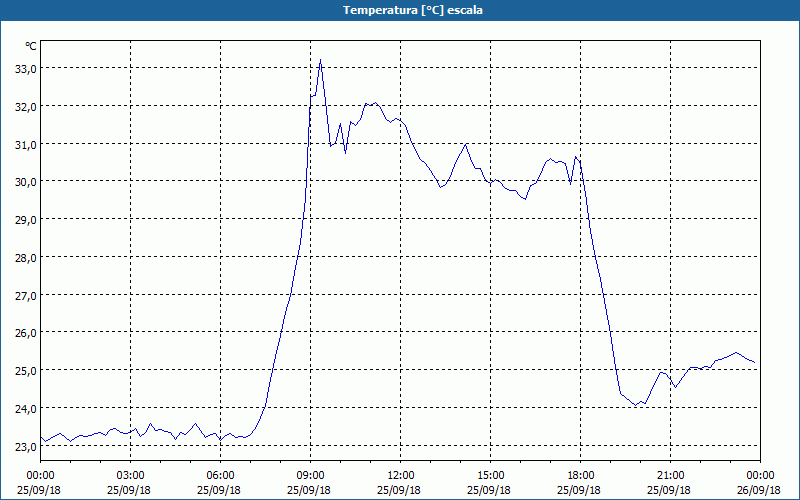Click the 32,0 y-axis value
800x500 pixels.
(x=26, y=107)
